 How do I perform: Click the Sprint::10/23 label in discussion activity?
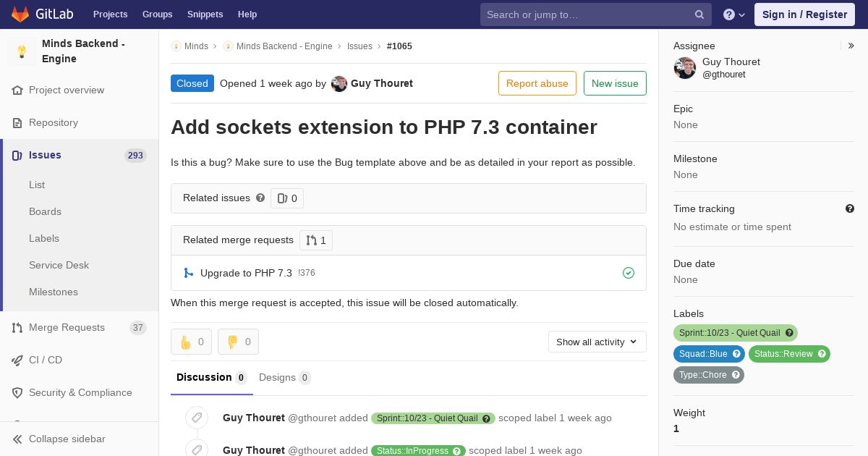pos(433,418)
